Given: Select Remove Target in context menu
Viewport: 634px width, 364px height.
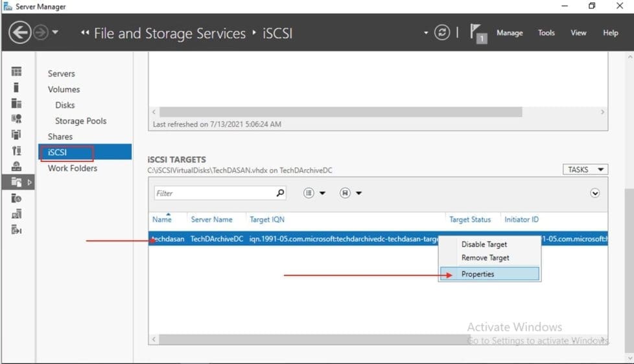Looking at the screenshot, I should 485,258.
